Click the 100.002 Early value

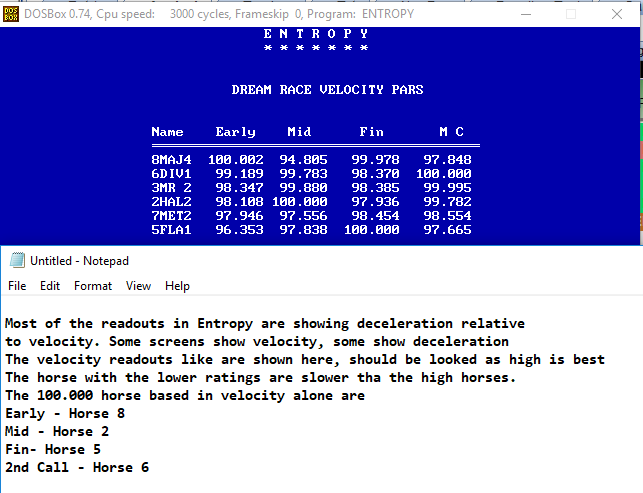(x=235, y=160)
